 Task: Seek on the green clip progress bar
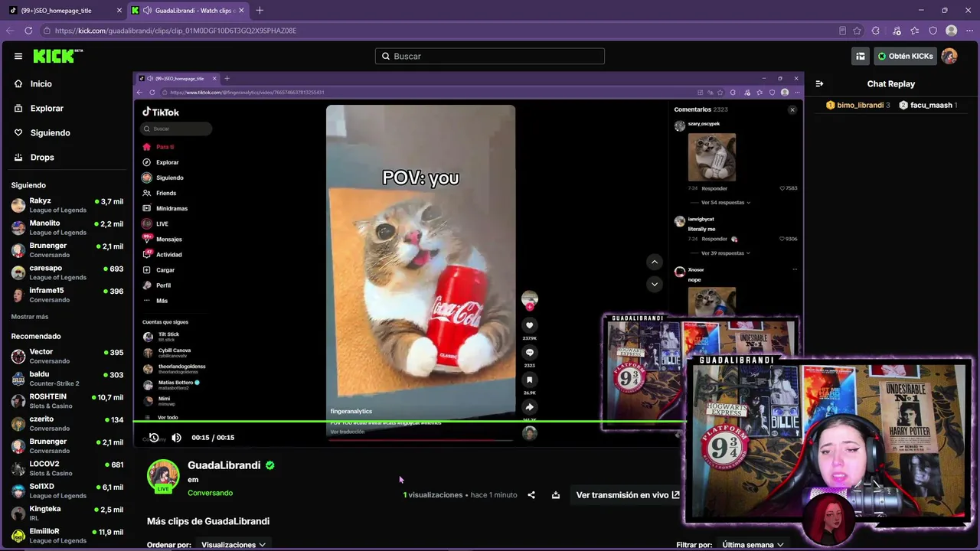(409, 421)
